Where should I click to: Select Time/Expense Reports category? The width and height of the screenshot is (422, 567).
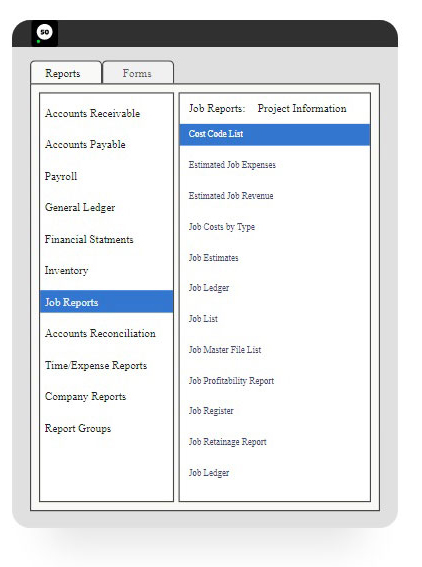point(96,365)
